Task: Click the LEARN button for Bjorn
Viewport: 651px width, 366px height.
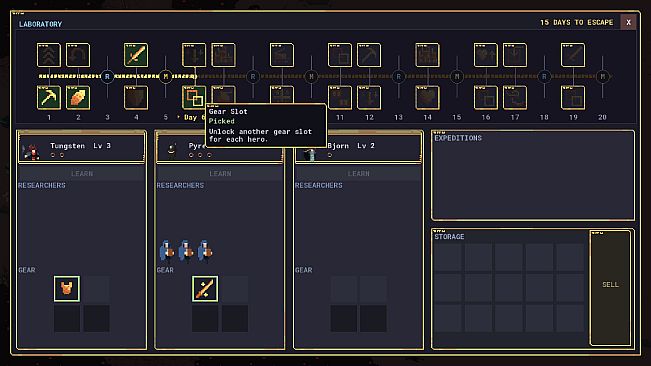Action: point(359,173)
